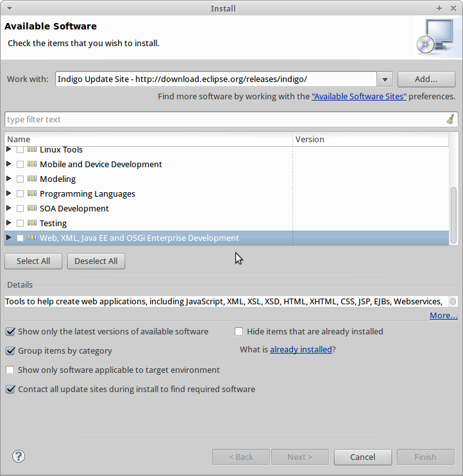Click the category icon beside Programming Languages
This screenshot has height=476, width=463.
pyautogui.click(x=32, y=193)
